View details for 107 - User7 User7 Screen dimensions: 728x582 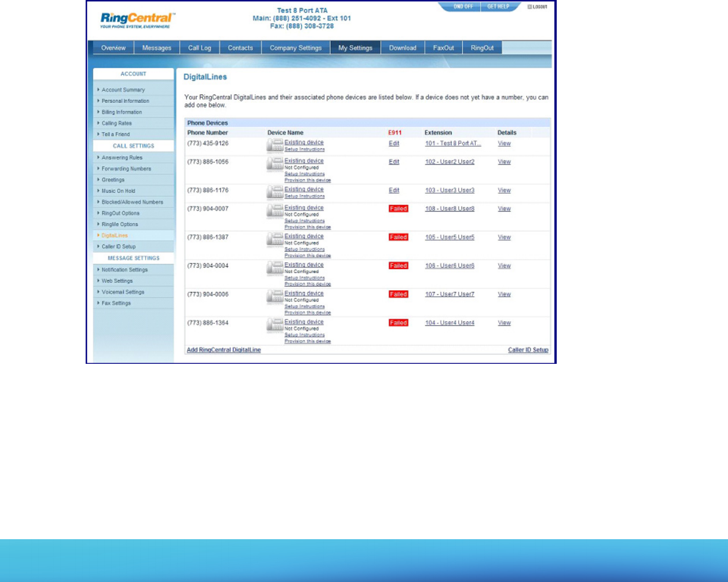(504, 294)
